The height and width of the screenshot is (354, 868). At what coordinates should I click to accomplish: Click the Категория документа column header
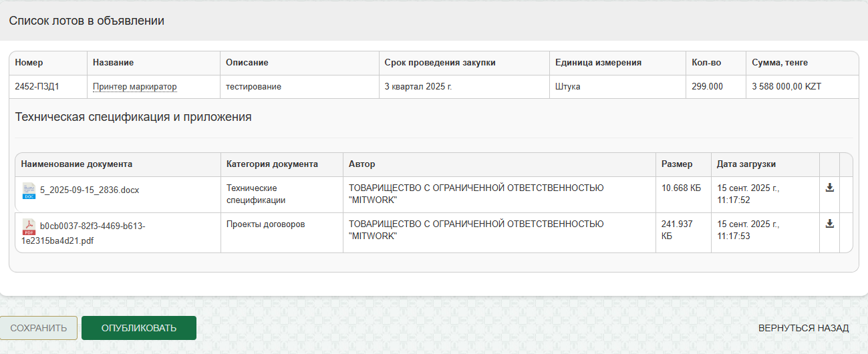tap(272, 164)
